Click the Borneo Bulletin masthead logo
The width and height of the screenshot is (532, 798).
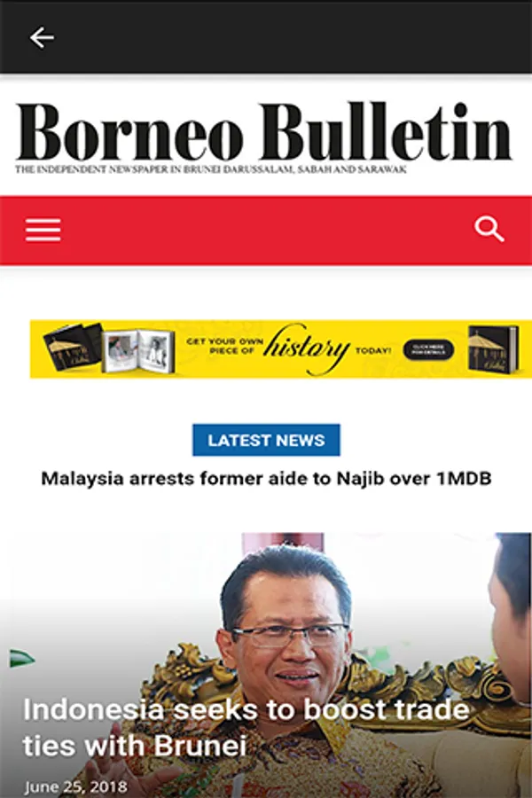click(263, 132)
